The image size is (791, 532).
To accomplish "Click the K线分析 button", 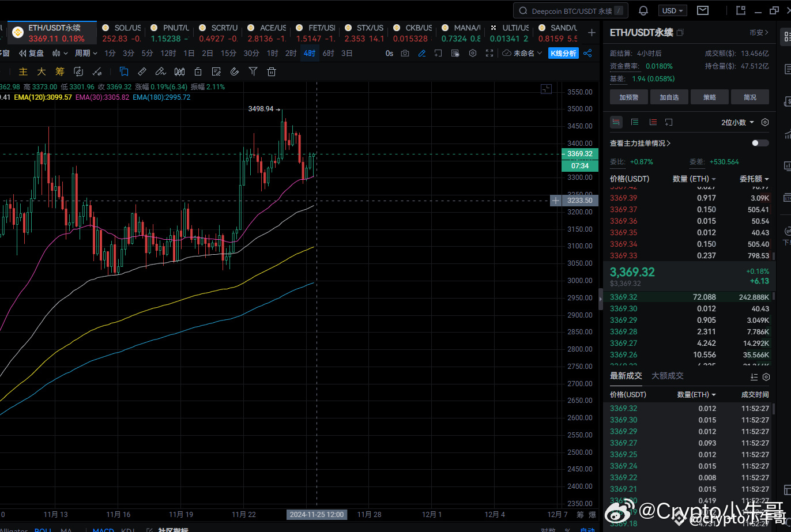I will point(563,53).
